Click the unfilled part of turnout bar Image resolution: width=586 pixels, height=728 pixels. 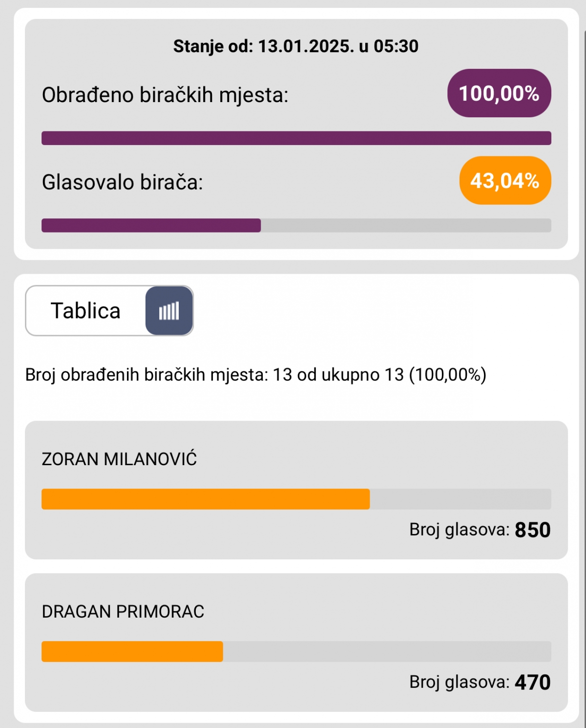(x=405, y=225)
